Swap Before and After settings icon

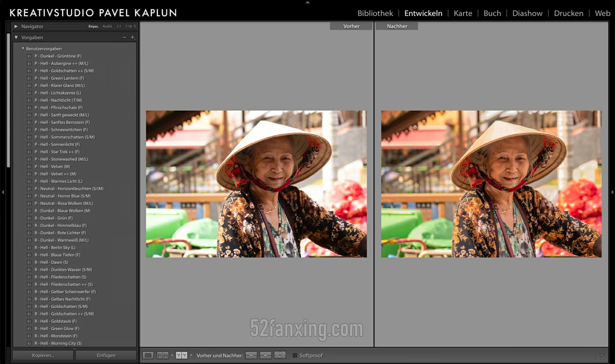[280, 356]
